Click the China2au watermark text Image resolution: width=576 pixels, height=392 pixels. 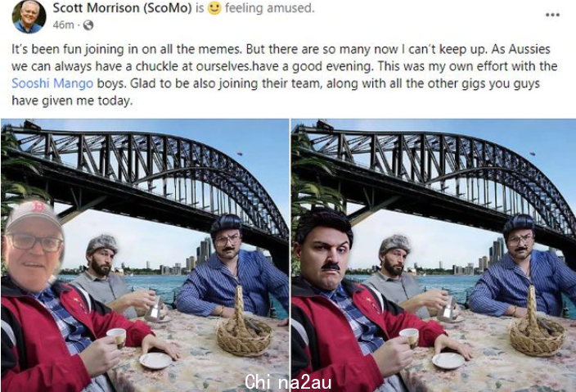[288, 381]
